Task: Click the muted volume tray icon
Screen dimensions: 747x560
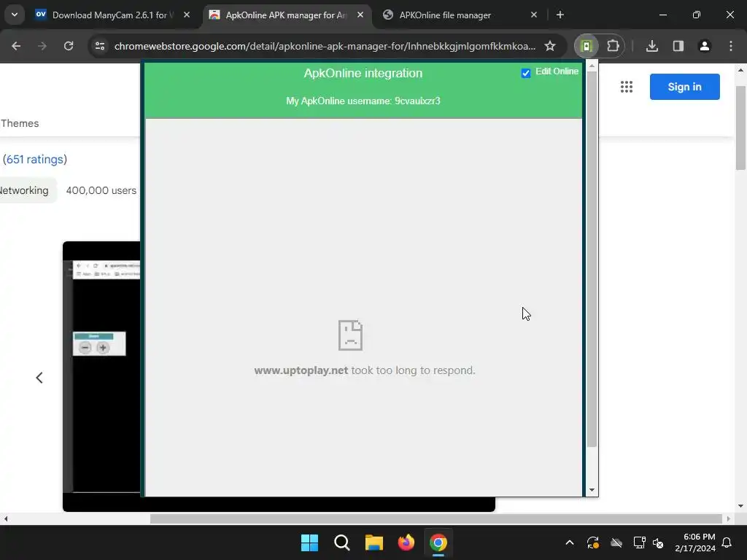Action: point(658,542)
